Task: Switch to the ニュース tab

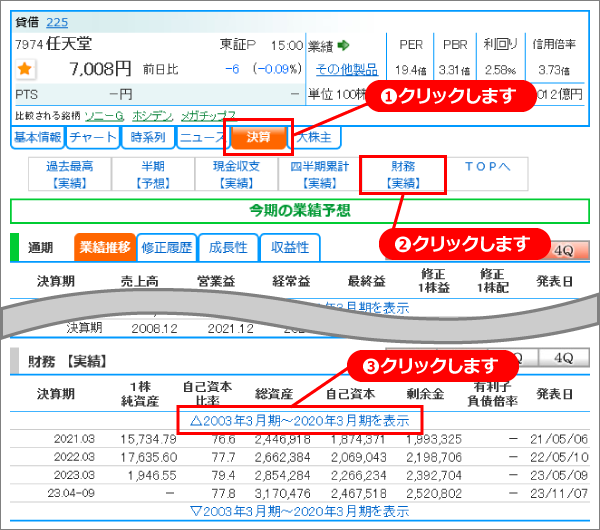Action: tap(202, 137)
